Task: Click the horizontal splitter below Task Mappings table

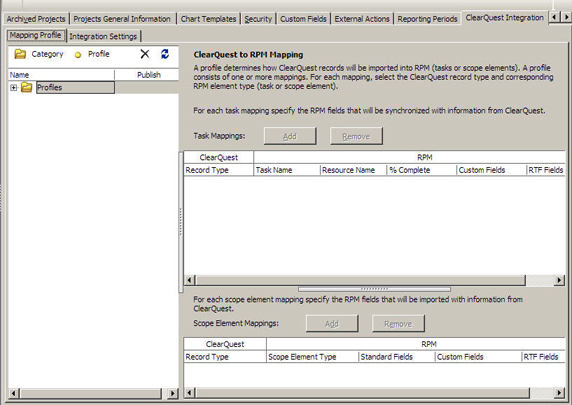Action: (x=374, y=289)
